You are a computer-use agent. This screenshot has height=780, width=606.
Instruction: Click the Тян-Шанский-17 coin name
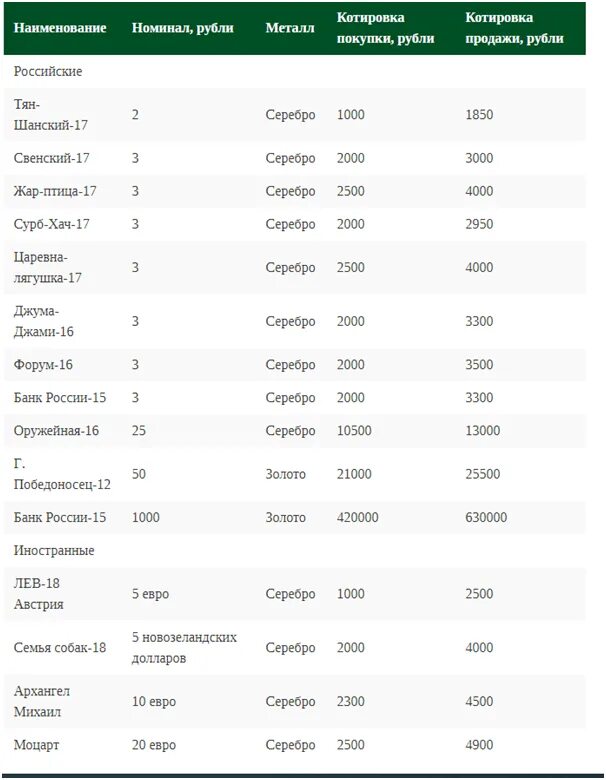click(50, 114)
